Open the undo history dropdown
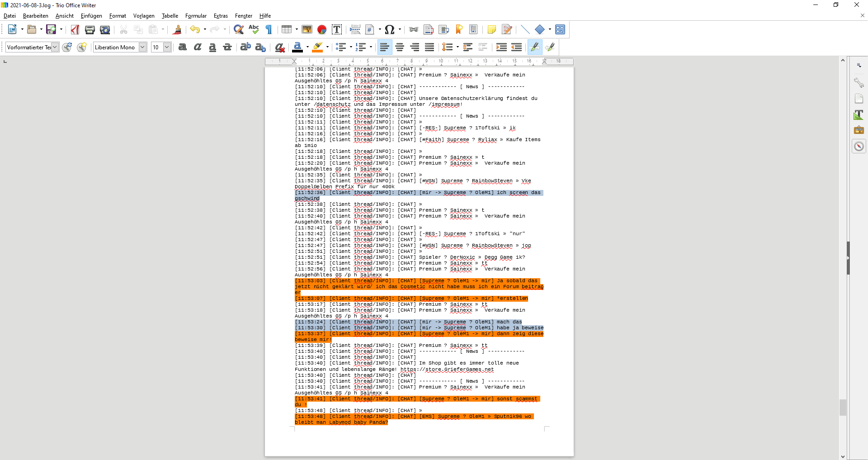This screenshot has height=460, width=868. click(x=205, y=29)
